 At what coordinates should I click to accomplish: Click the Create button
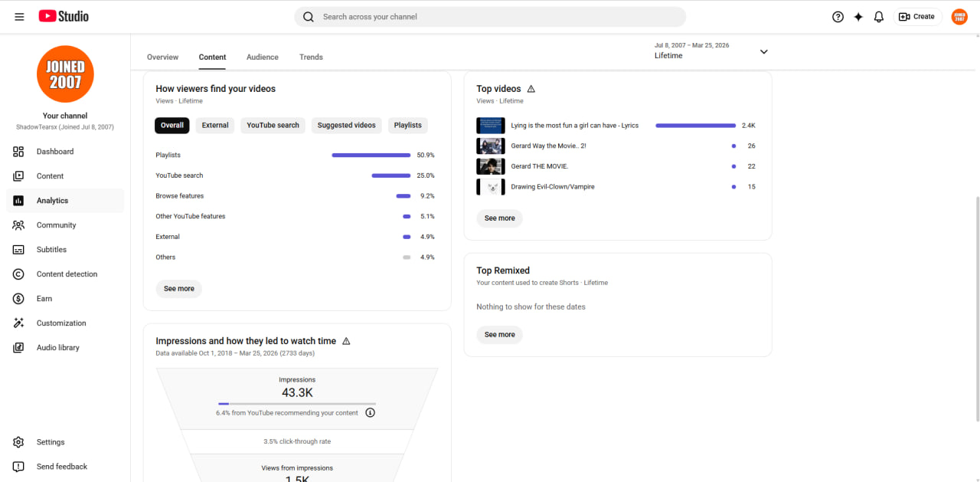point(917,17)
